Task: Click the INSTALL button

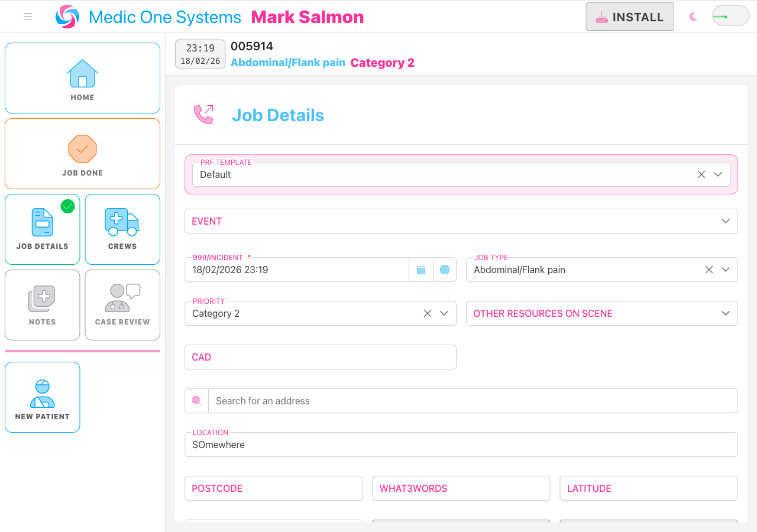Action: pos(629,17)
